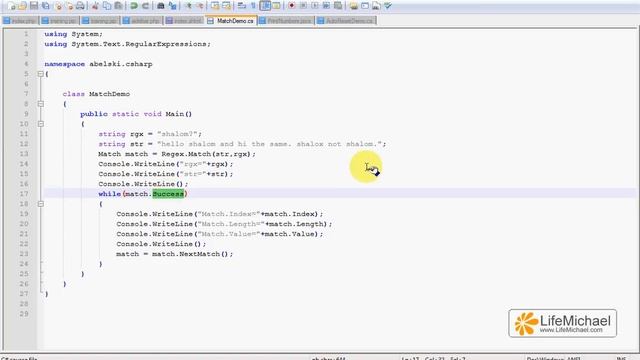
Task: Click the Save recorded macro icon
Action: pos(338,6)
